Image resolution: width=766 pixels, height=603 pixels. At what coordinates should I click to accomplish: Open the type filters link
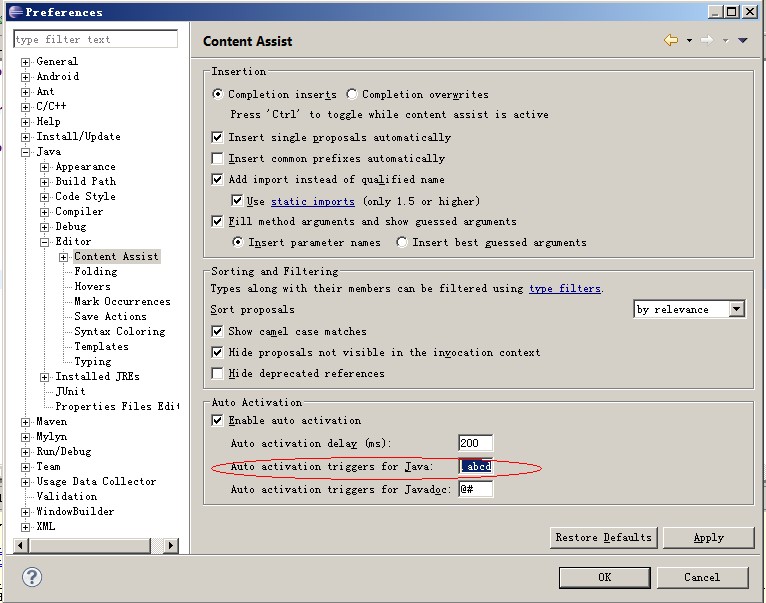click(565, 288)
